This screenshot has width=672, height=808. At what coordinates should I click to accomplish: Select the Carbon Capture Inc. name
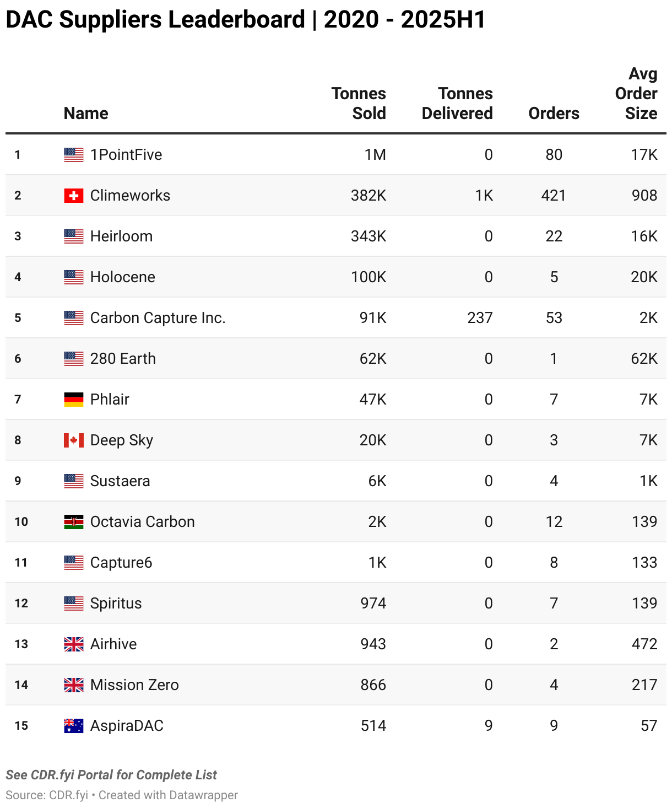[158, 318]
